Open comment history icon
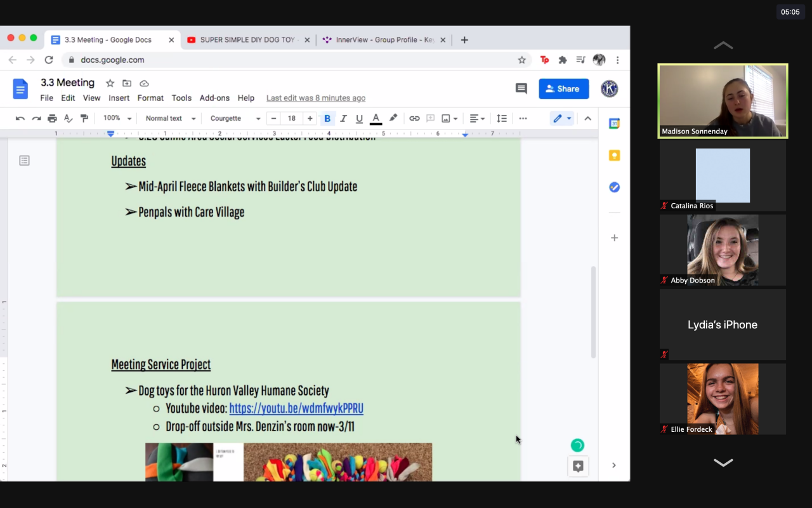 coord(521,89)
